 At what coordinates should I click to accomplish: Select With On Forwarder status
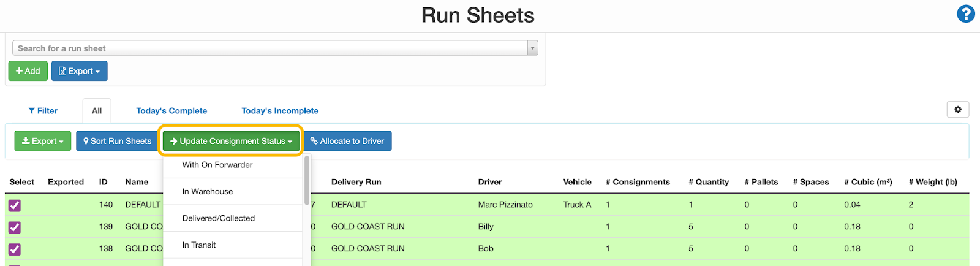[x=217, y=165]
